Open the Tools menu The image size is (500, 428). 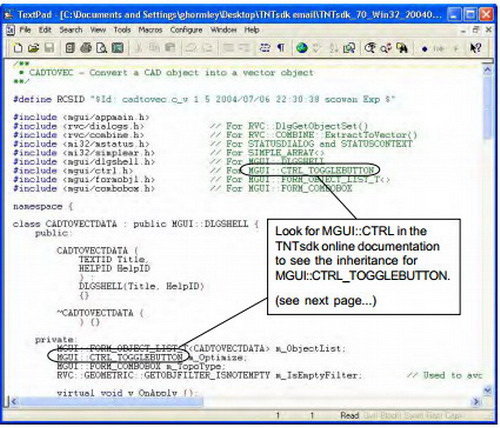tap(122, 30)
